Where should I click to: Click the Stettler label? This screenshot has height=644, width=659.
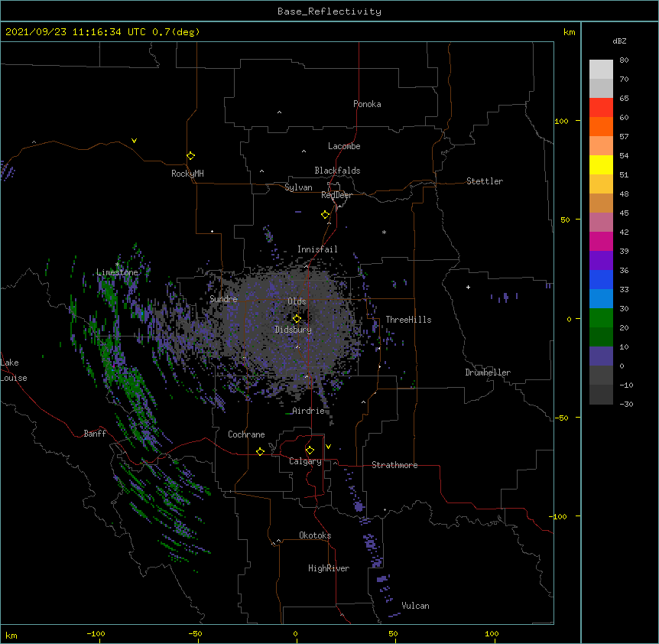pos(485,181)
